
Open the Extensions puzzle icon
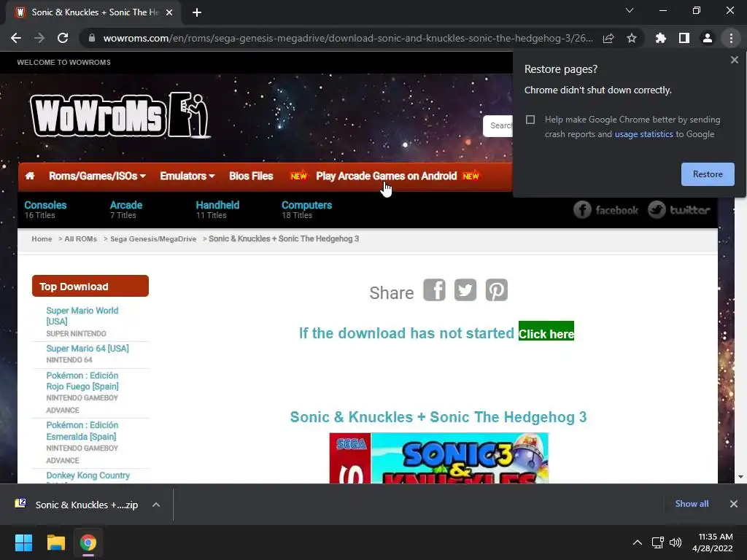point(660,38)
